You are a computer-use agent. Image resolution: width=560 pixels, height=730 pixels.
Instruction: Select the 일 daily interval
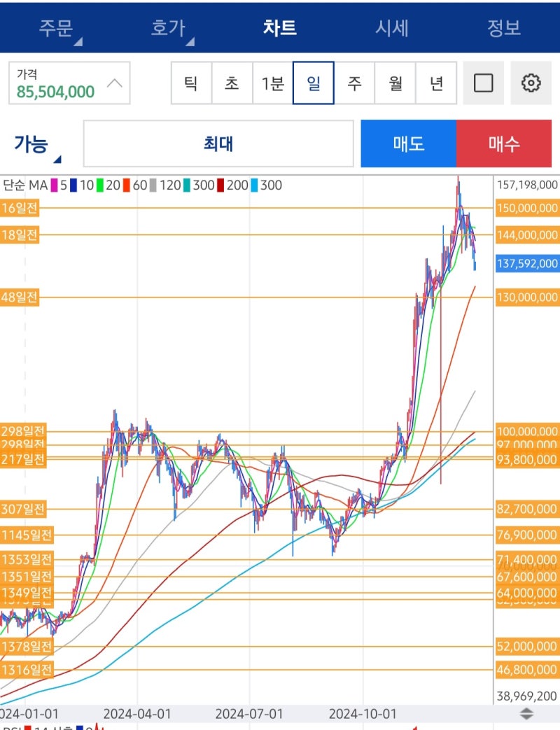click(x=314, y=83)
